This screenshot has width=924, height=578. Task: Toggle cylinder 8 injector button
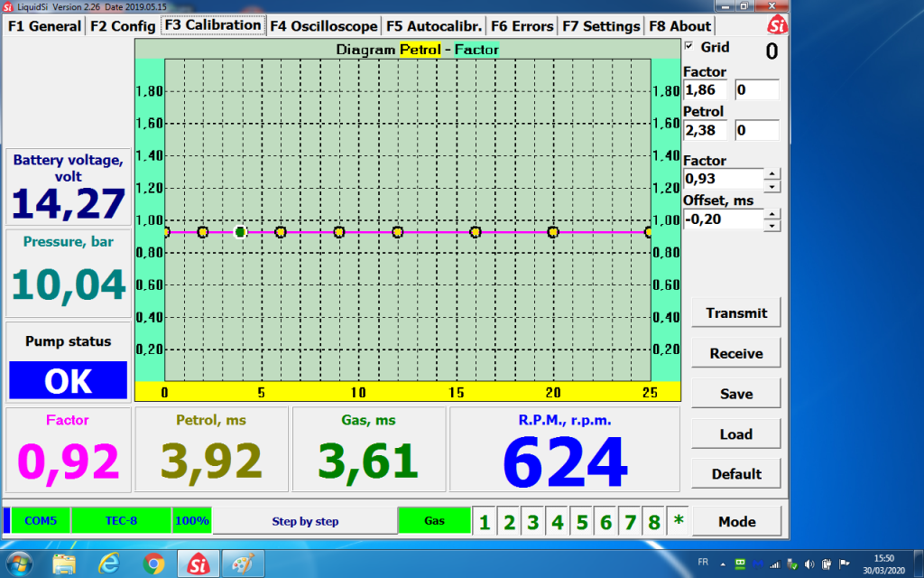pos(654,521)
